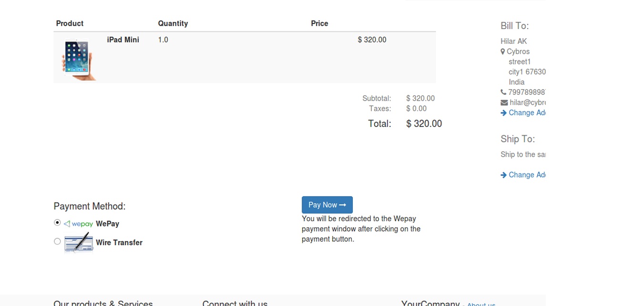Submit payment with Pay Now button
The image size is (644, 306).
click(327, 205)
